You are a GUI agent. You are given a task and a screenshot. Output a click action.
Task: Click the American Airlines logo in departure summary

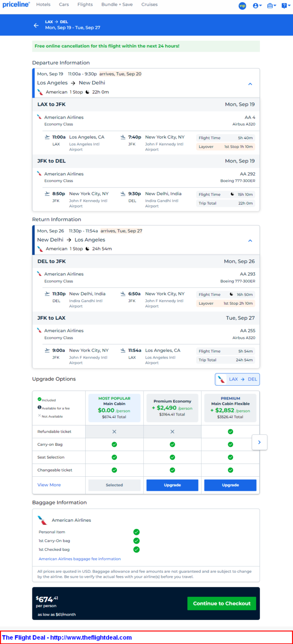point(40,92)
